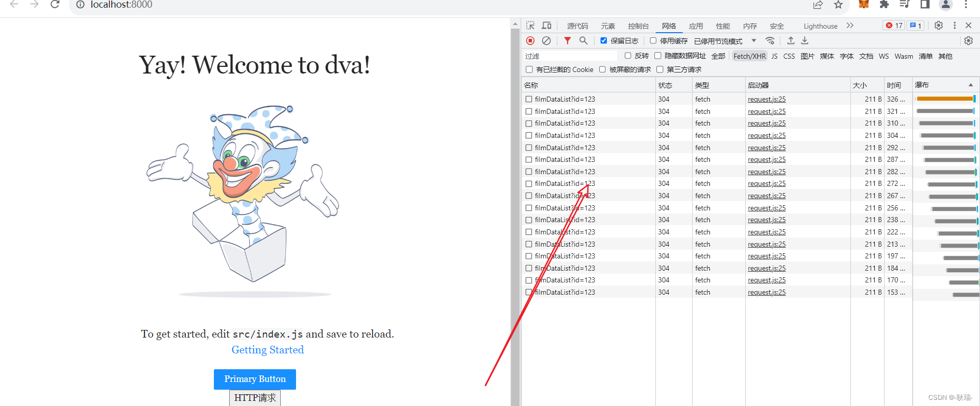The image size is (980, 406).
Task: Activate the inspect element picker icon
Action: [x=530, y=26]
